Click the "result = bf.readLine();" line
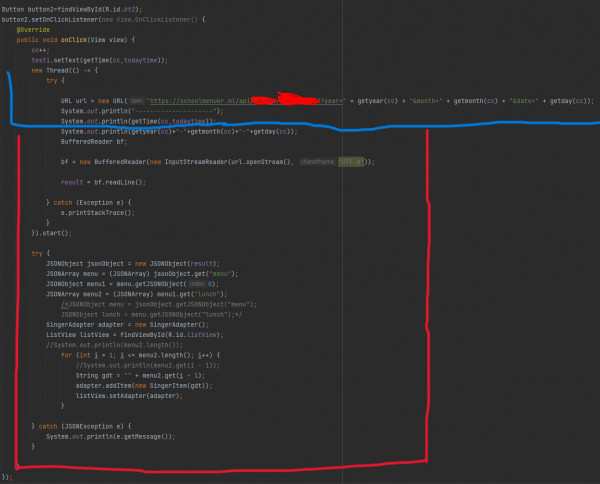The height and width of the screenshot is (484, 600). pyautogui.click(x=103, y=183)
